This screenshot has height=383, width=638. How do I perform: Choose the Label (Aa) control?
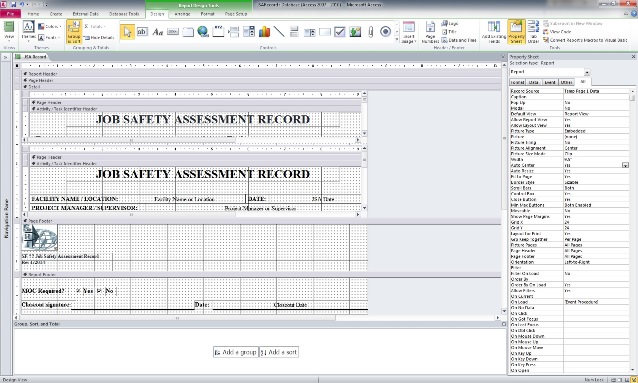point(157,31)
